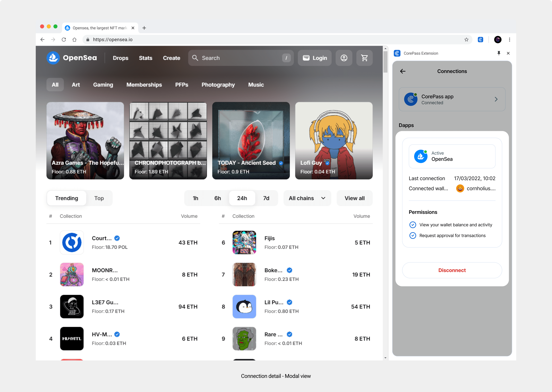This screenshot has width=552, height=392.
Task: Bookmark page with the star icon
Action: [466, 40]
